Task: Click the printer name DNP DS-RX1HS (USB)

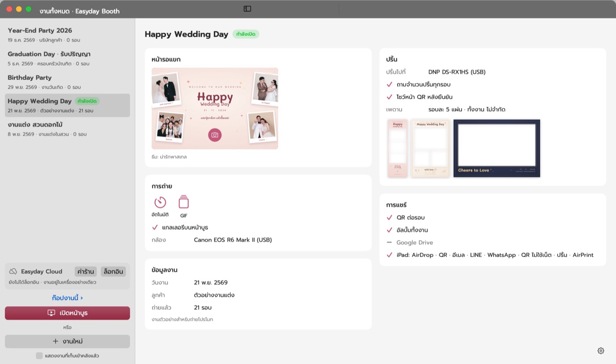Action: [457, 72]
